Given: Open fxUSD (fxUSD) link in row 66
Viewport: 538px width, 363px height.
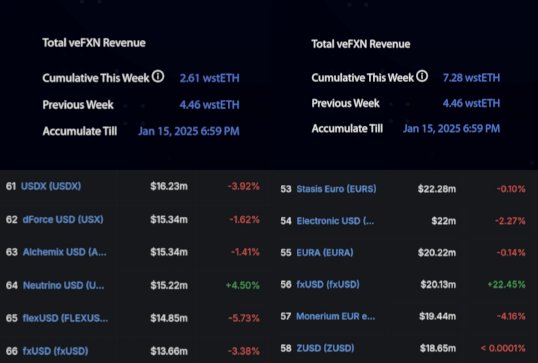Looking at the screenshot, I should [x=55, y=351].
